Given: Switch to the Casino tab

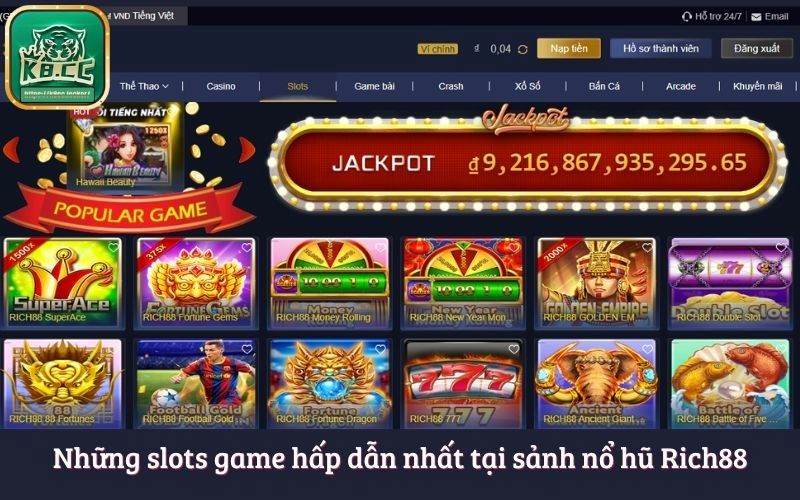Looking at the screenshot, I should [x=221, y=86].
